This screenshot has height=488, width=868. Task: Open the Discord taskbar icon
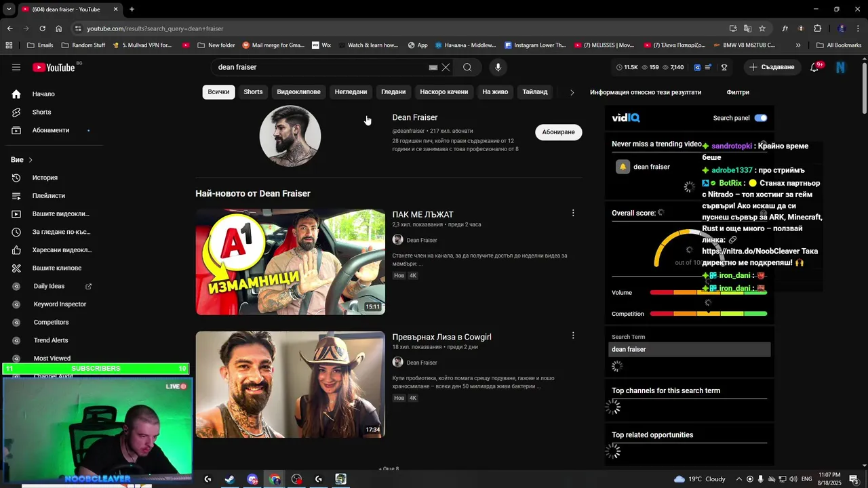(252, 479)
